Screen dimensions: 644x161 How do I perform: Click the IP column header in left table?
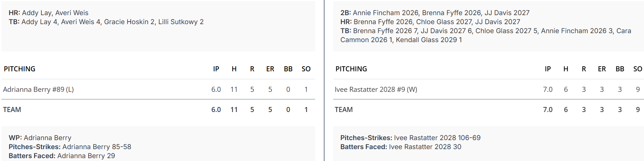click(216, 69)
